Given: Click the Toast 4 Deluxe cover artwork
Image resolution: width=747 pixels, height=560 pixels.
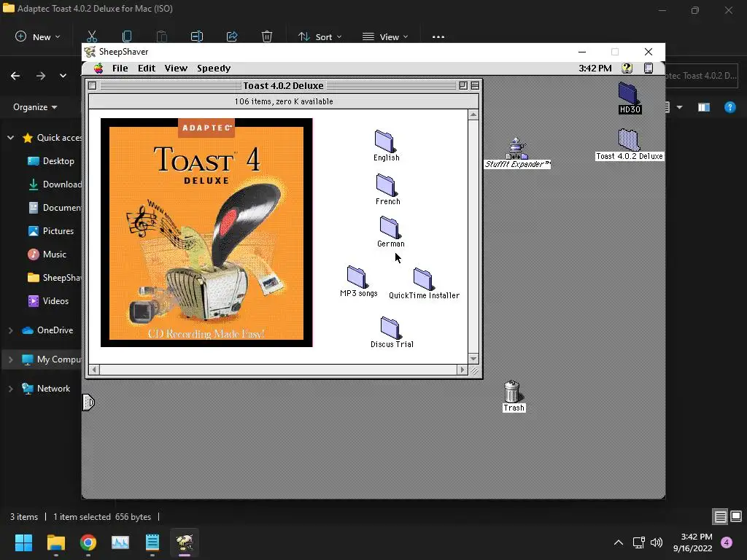Looking at the screenshot, I should (206, 233).
